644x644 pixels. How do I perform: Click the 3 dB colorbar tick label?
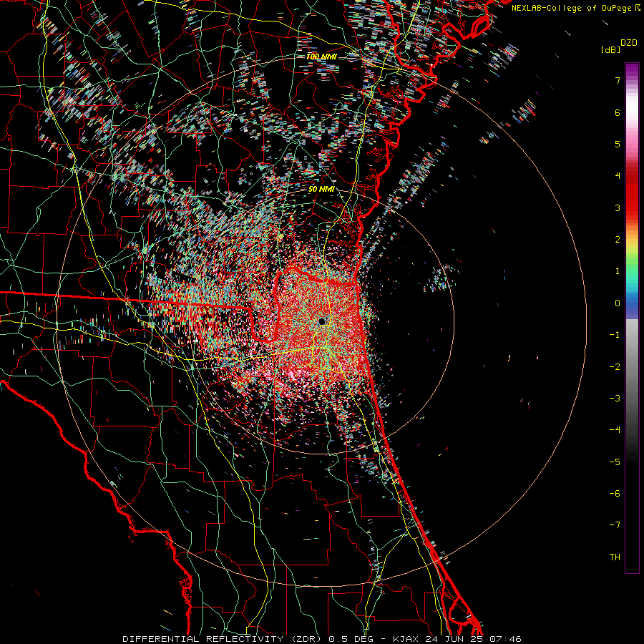click(618, 208)
